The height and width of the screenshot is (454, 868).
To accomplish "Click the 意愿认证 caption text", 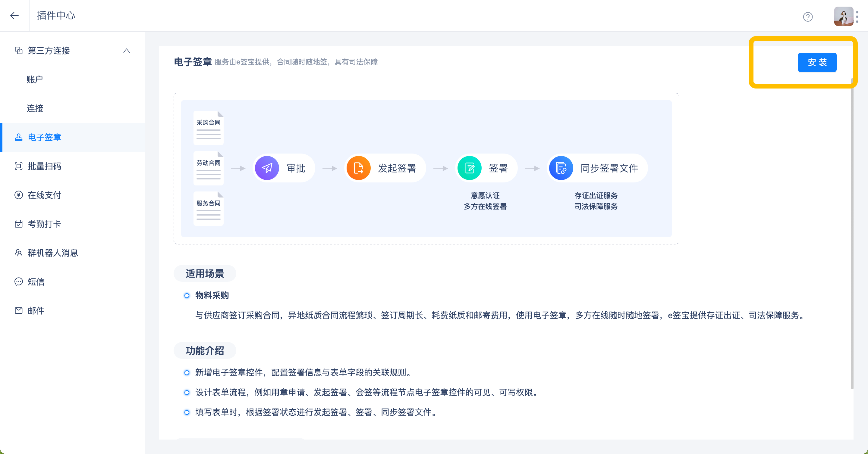I will click(485, 195).
